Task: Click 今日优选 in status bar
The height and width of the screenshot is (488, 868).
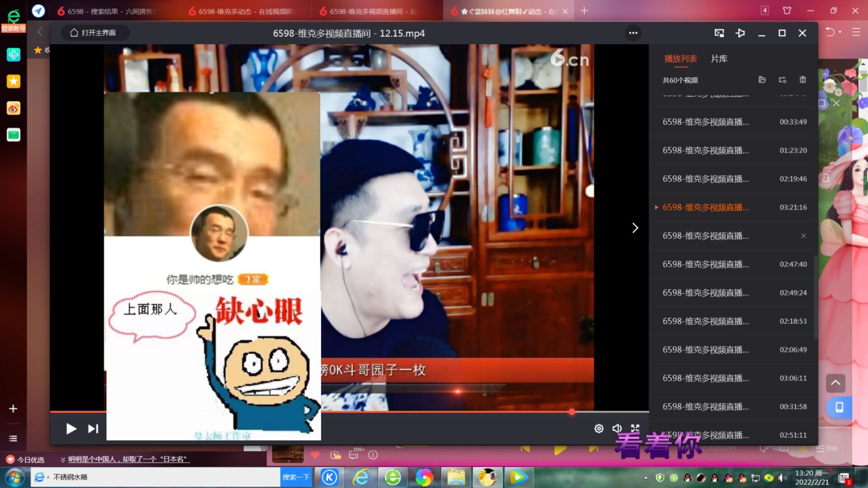Action: [x=26, y=460]
